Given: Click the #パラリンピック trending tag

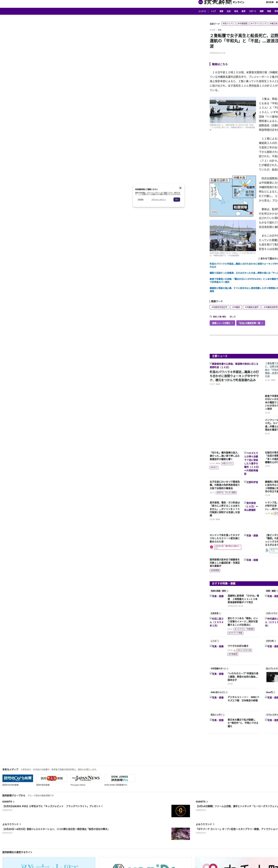Looking at the screenshot, I should [258, 24].
